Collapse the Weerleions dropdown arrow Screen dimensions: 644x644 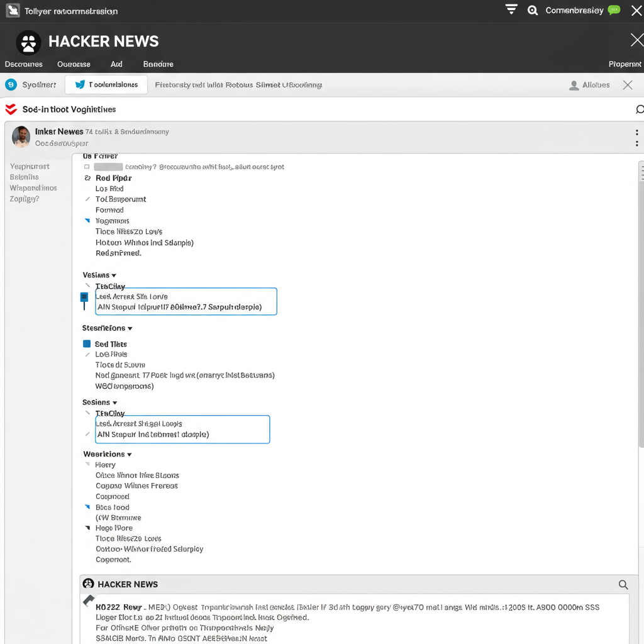130,455
